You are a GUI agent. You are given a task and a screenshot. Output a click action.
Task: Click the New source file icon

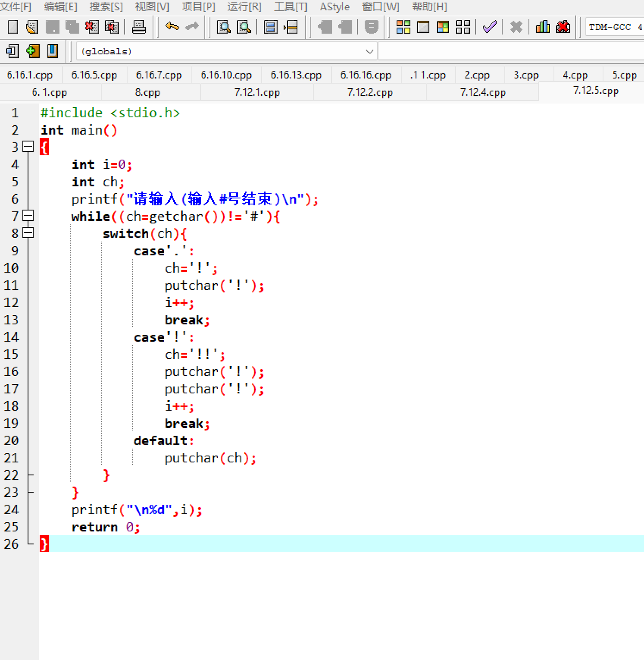pos(13,27)
